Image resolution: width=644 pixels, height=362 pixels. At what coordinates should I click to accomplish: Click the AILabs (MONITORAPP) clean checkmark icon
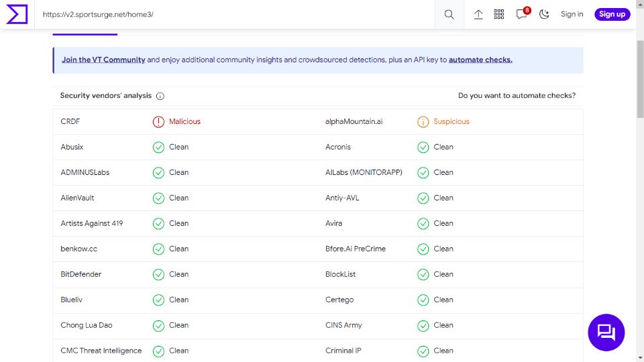[423, 173]
